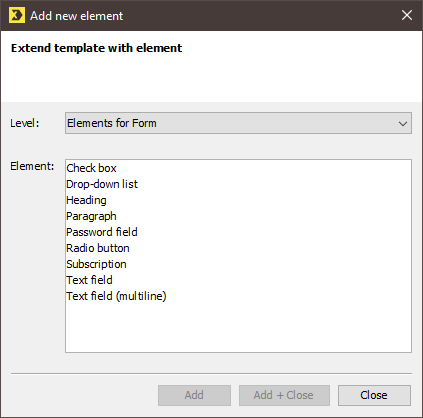Image resolution: width=423 pixels, height=418 pixels.
Task: Click the Add + Close button
Action: pyautogui.click(x=284, y=395)
